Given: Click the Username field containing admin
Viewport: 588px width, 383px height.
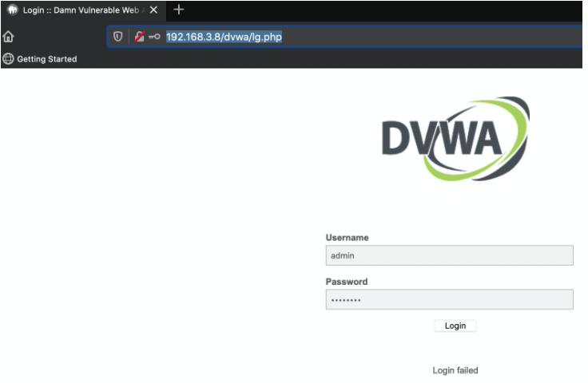Looking at the screenshot, I should 449,255.
